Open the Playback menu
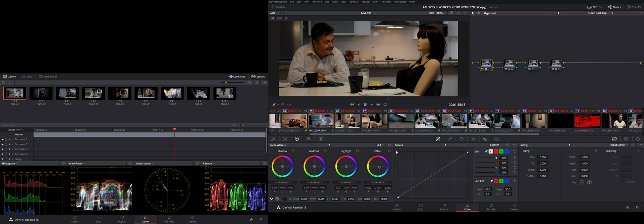This screenshot has height=224, width=644. (x=354, y=2)
